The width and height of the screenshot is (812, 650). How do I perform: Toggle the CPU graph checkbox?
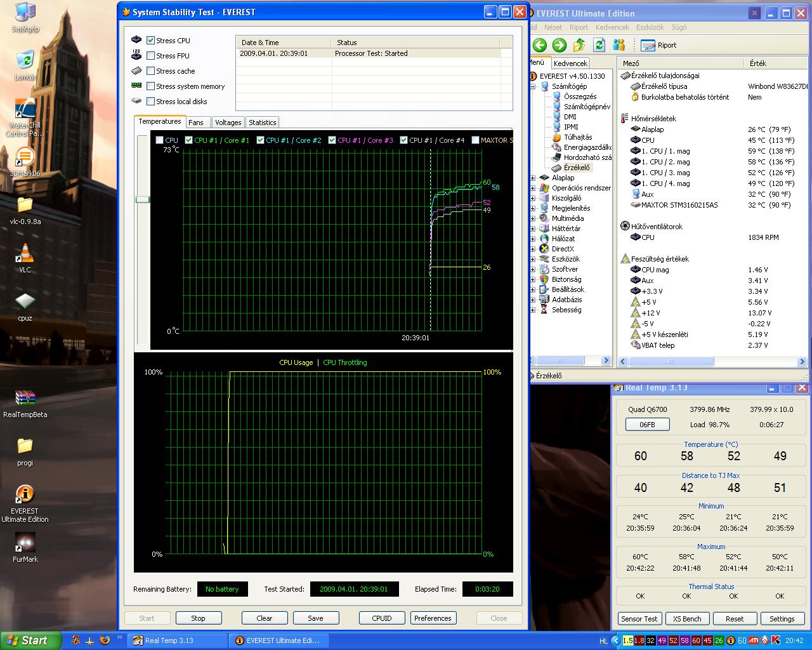click(159, 140)
